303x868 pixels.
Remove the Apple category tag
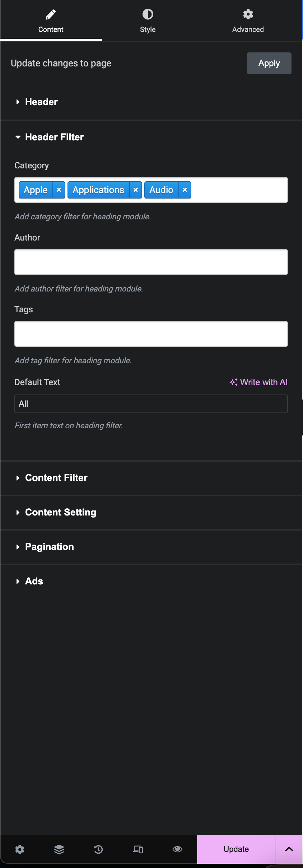pos(59,190)
